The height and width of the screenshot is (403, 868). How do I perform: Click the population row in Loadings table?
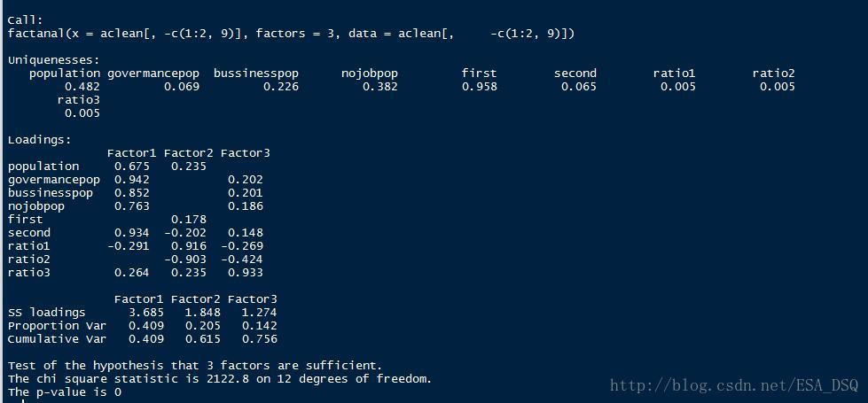[x=43, y=166]
